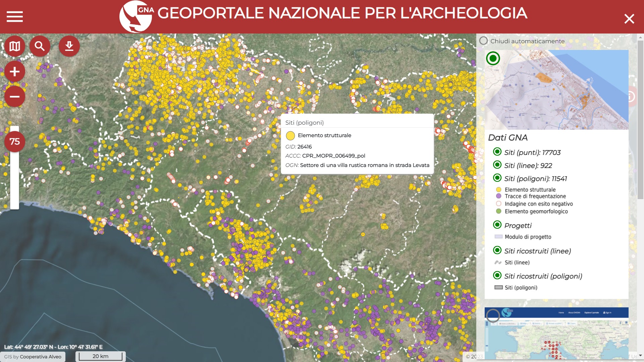Click the Indagine con esito negativo legend circle
The width and height of the screenshot is (644, 362).
point(498,204)
